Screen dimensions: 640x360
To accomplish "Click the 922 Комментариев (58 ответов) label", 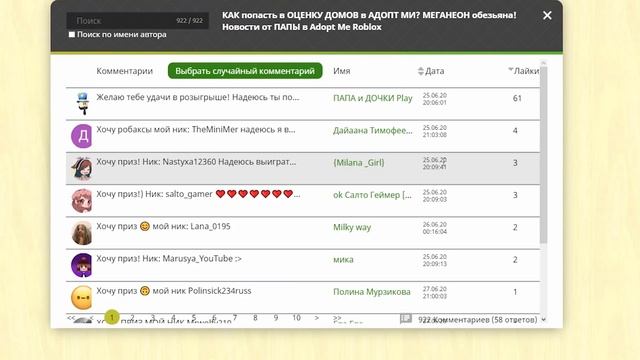I will coord(478,320).
